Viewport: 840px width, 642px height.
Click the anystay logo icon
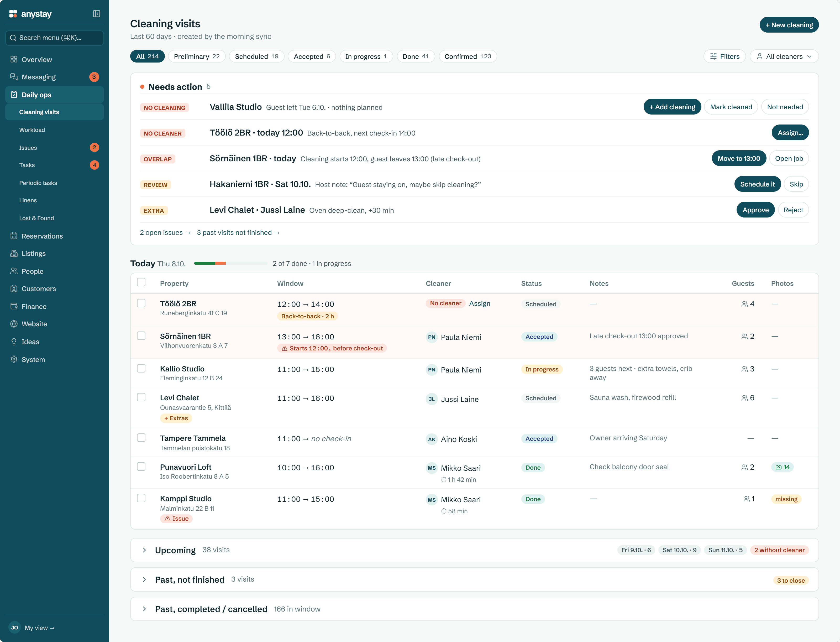[13, 14]
